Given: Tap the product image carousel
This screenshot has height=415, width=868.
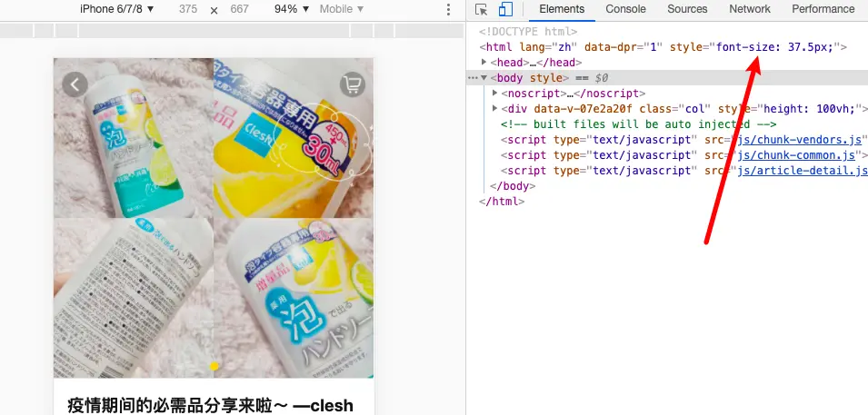Looking at the screenshot, I should click(x=214, y=218).
